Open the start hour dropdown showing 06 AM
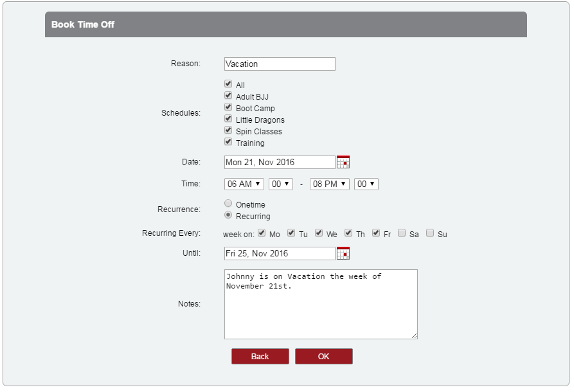This screenshot has height=392, width=574. click(244, 184)
